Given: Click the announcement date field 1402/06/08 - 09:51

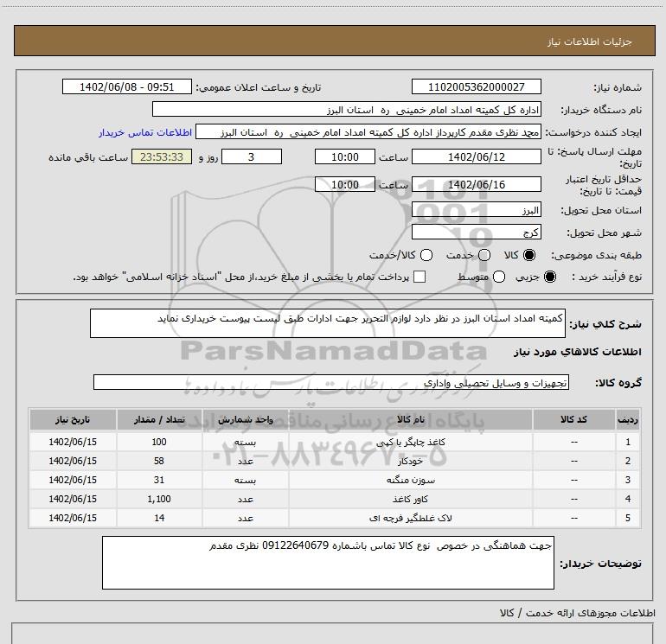Looking at the screenshot, I should [x=127, y=86].
